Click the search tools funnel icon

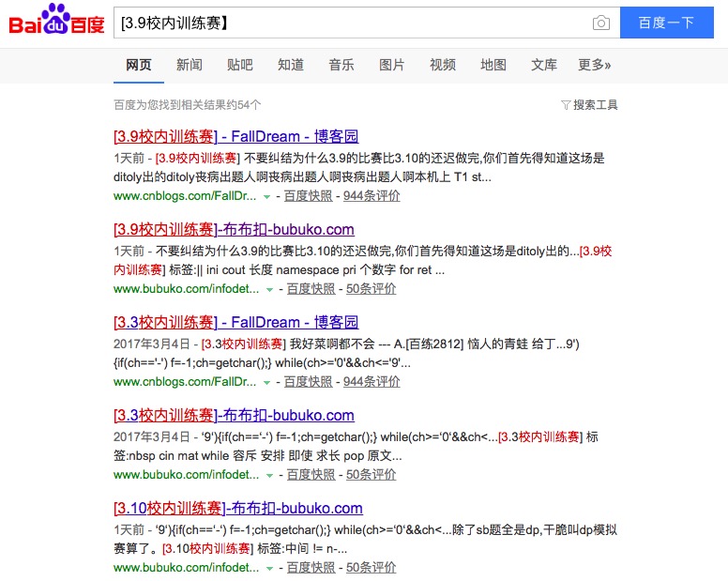(x=566, y=105)
